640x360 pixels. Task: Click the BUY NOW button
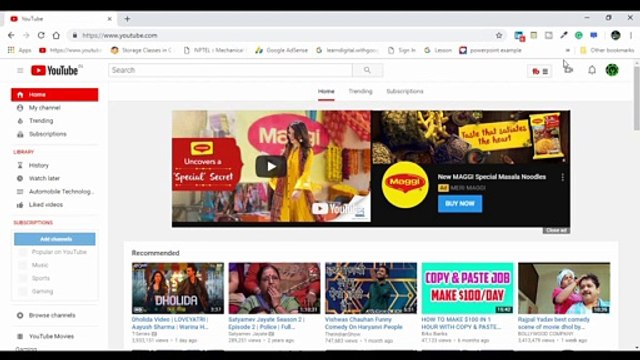460,204
